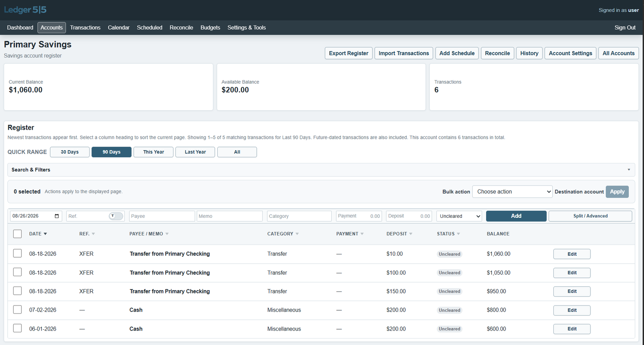Edit the $150.00 transfer transaction
This screenshot has width=644, height=345.
pyautogui.click(x=572, y=291)
